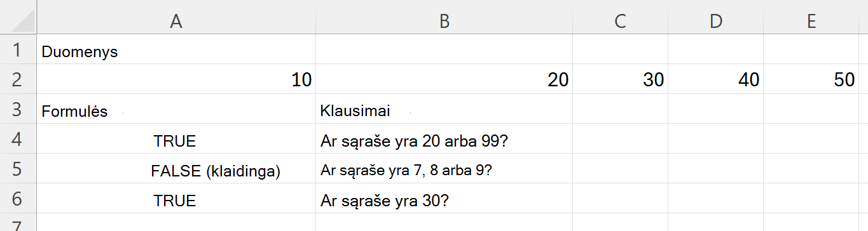Click the Formulės cell
Screen dimensions: 868x231
click(176, 109)
